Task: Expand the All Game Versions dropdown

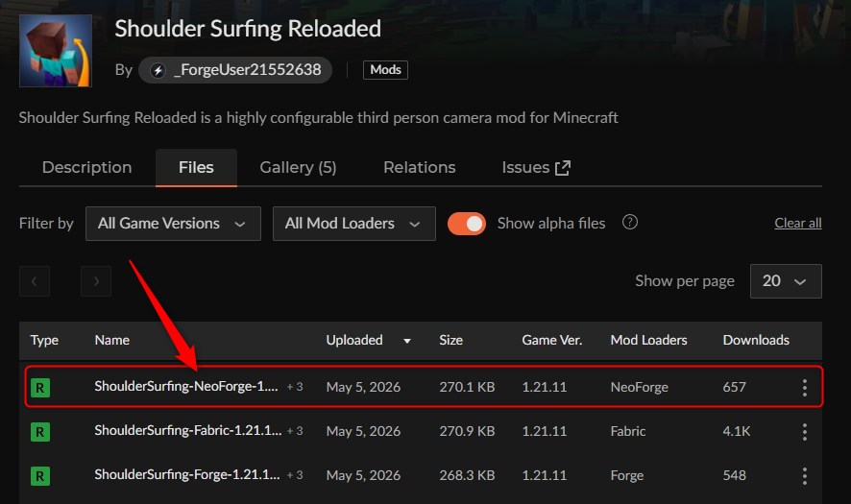Action: coord(173,224)
